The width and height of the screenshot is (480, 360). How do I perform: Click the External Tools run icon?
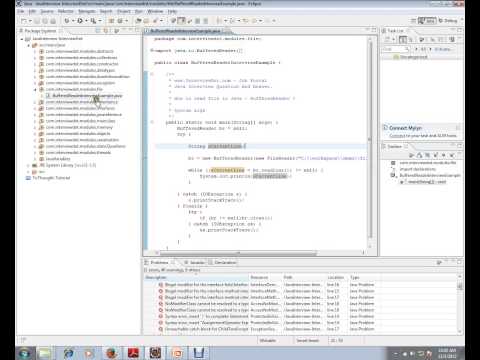pos(93,21)
